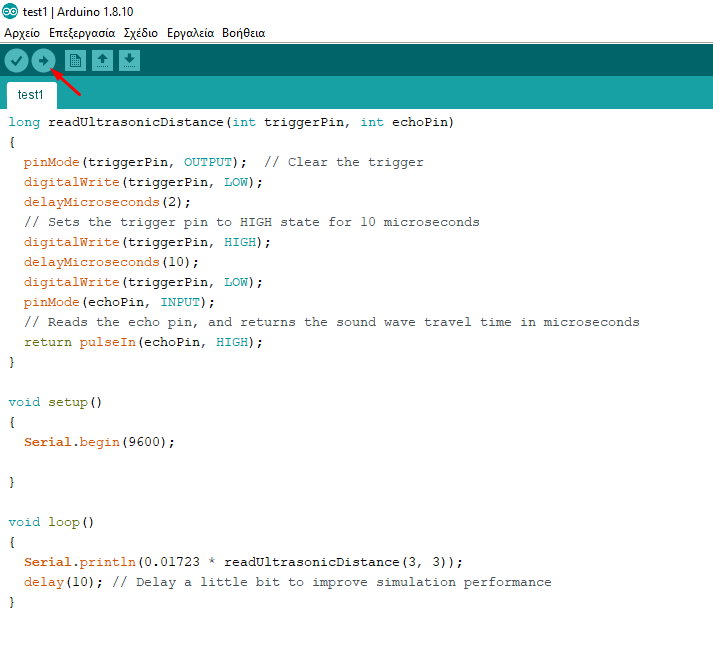Viewport: 713px width, 655px height.
Task: Click the Upload arrow button
Action: [43, 61]
